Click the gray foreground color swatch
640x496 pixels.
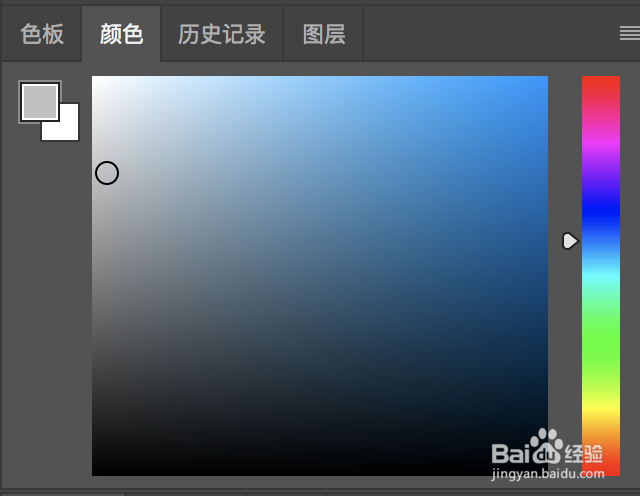click(40, 102)
